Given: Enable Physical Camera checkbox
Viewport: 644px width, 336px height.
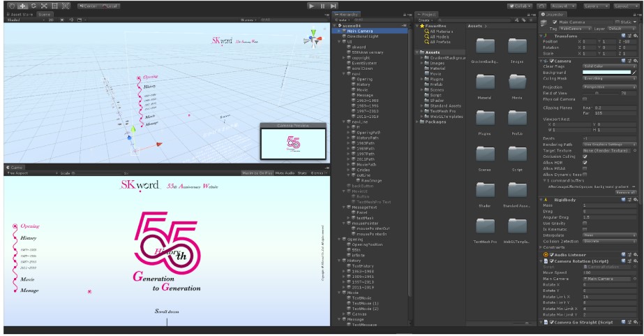Looking at the screenshot, I should pos(585,99).
